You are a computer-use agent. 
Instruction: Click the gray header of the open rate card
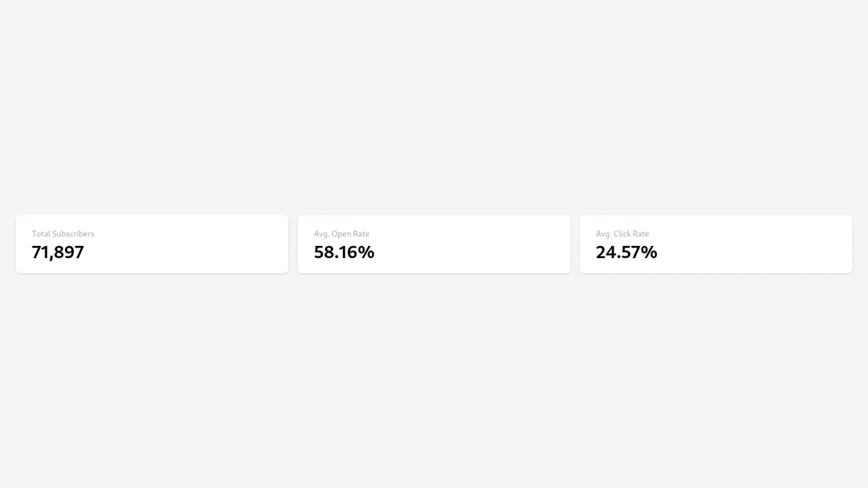tap(341, 234)
